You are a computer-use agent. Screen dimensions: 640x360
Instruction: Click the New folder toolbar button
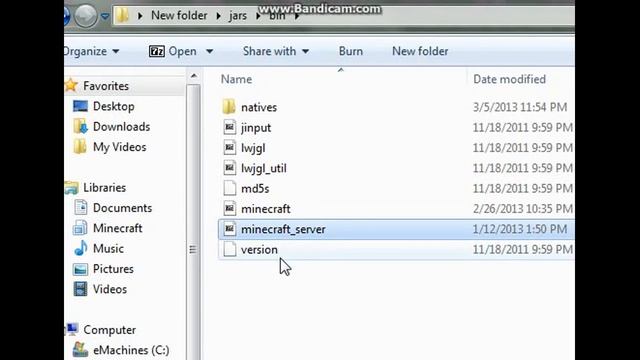(420, 51)
